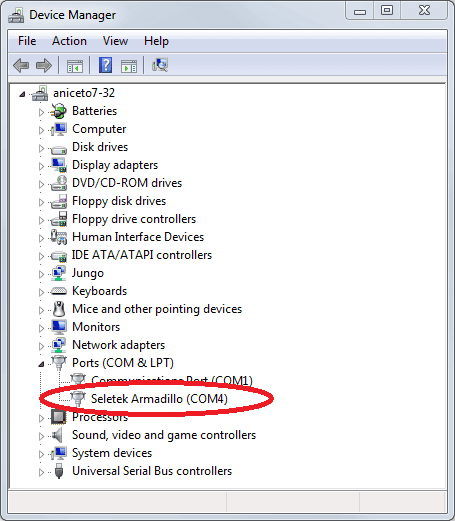The width and height of the screenshot is (455, 521).
Task: Open the View menu
Action: 115,41
